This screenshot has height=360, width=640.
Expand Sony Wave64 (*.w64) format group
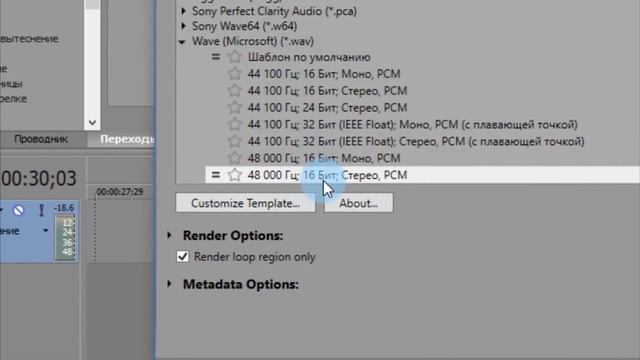click(x=184, y=26)
